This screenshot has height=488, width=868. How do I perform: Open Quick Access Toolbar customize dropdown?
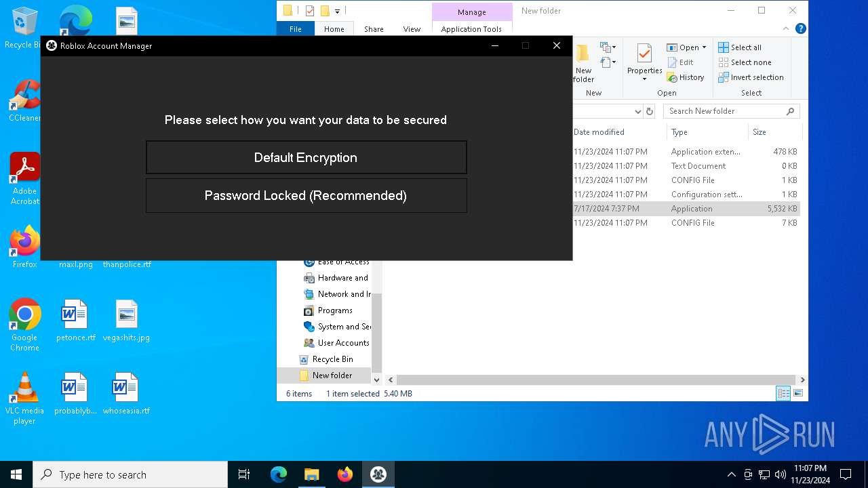[337, 11]
